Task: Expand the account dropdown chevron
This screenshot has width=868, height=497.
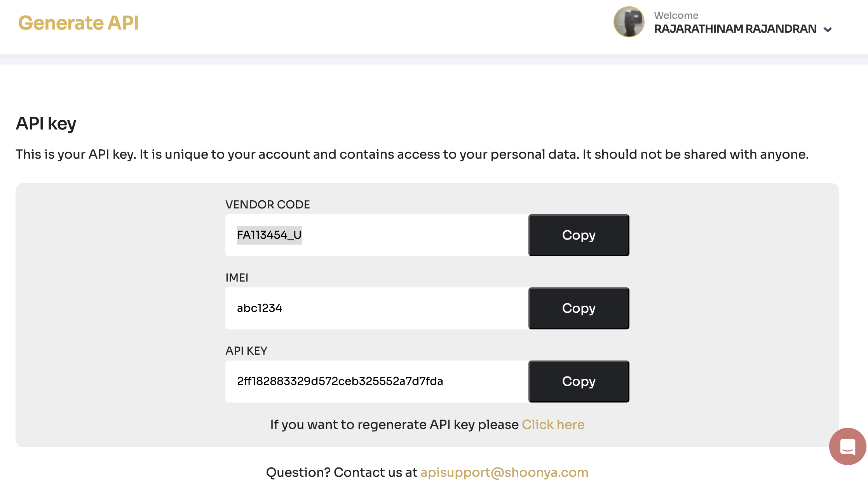Action: [828, 30]
